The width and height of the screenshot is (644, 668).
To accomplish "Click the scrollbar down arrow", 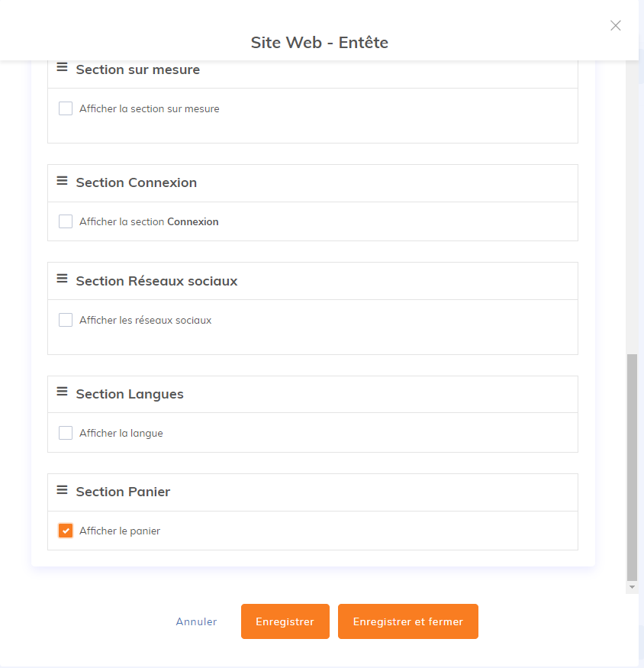I will pos(632,587).
